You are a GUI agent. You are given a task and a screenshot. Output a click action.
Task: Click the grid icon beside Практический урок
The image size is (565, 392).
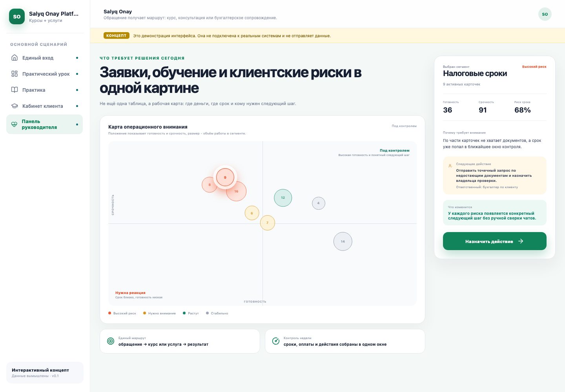pos(15,74)
